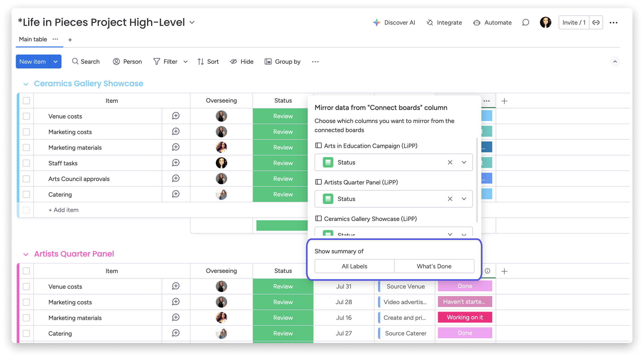Viewport: 644px width, 358px height.
Task: Copy board link icon next to Invite
Action: (x=596, y=23)
